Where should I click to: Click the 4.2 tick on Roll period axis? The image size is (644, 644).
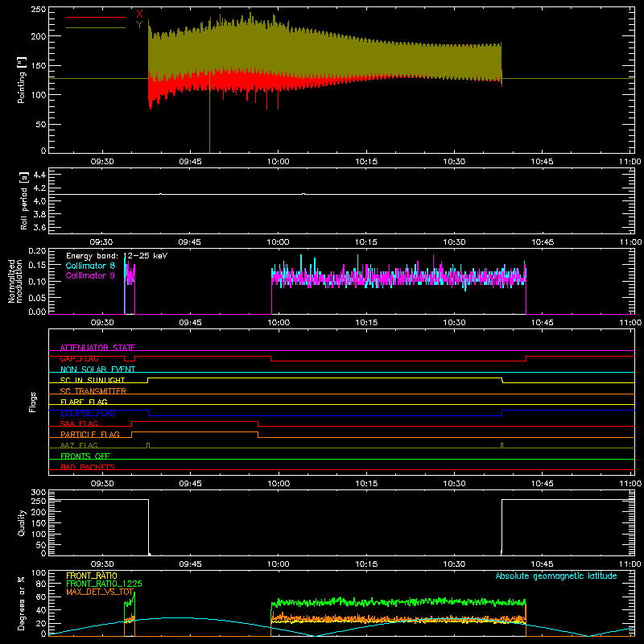click(39, 188)
